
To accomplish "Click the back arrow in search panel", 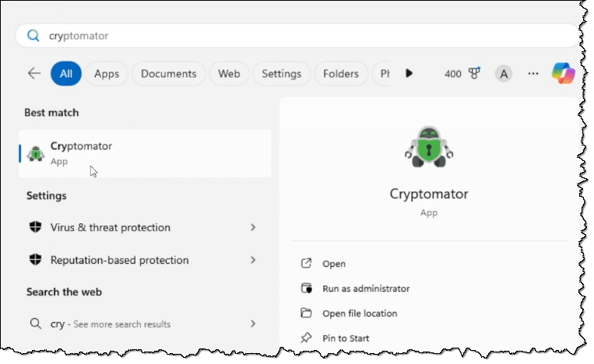I will [x=33, y=74].
